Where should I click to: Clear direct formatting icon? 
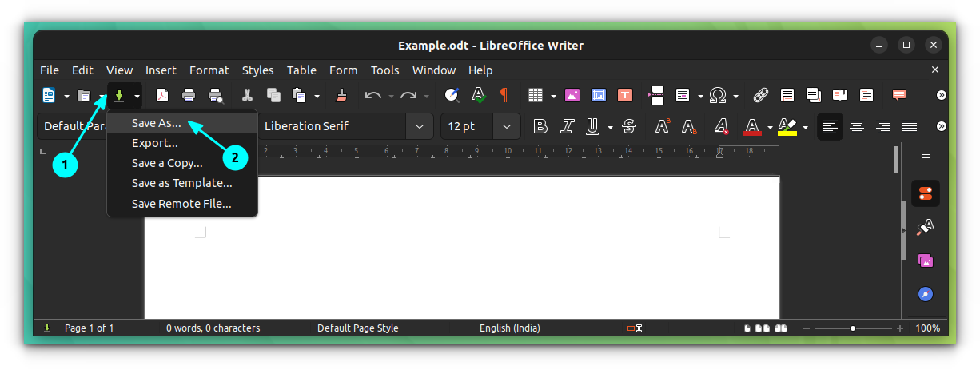click(722, 126)
